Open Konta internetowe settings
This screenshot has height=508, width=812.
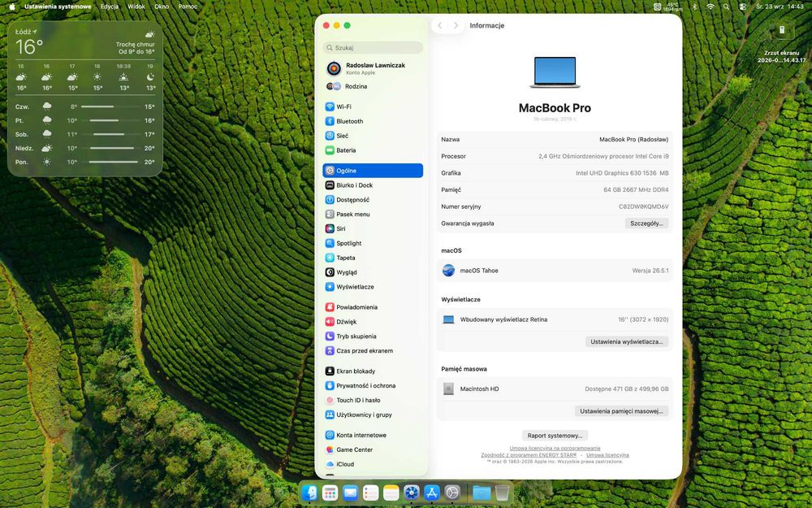coord(373,435)
